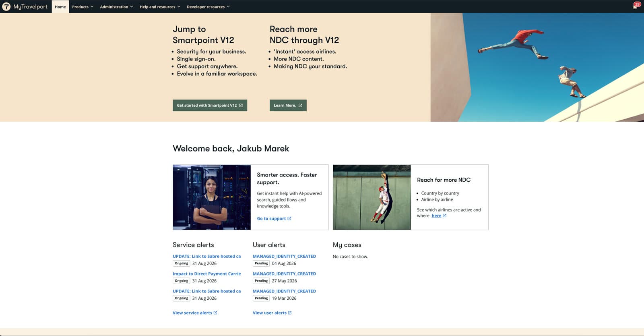644x336 pixels.
Task: Click external-link icon beside View user alerts
Action: coord(290,313)
